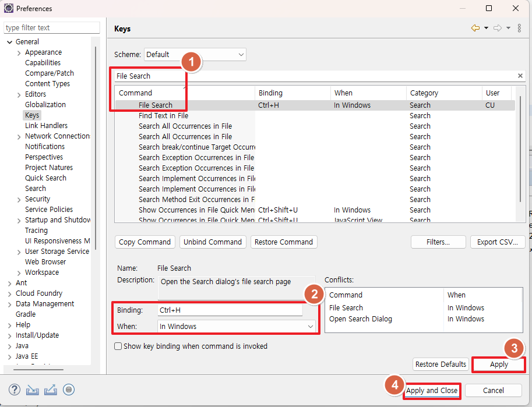Screen dimensions: 532x407
Task: Select Search in the preferences sidebar
Action: click(36, 188)
